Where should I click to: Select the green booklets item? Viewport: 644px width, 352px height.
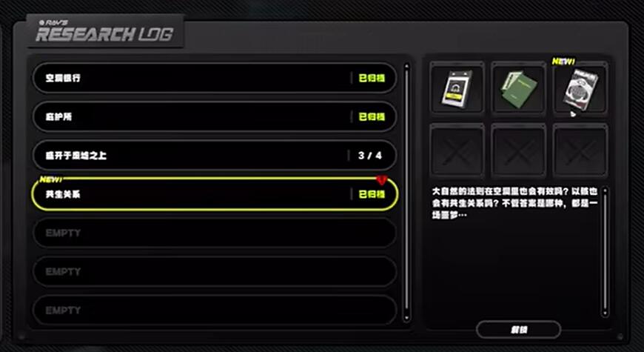tap(518, 87)
